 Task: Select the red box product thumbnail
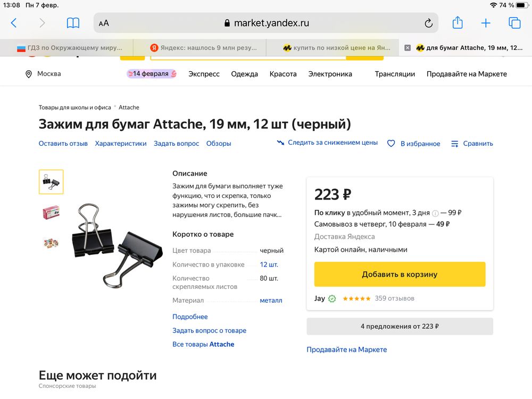51,212
